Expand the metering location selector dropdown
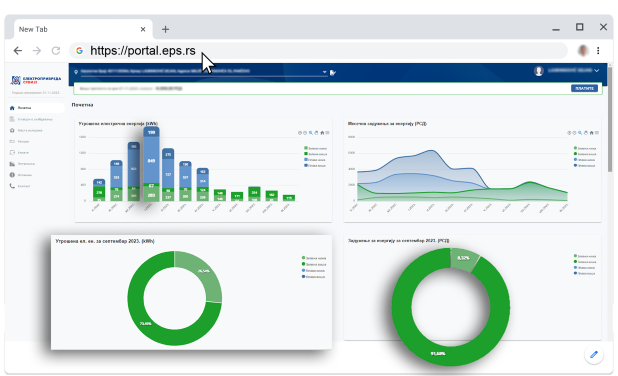 [325, 72]
